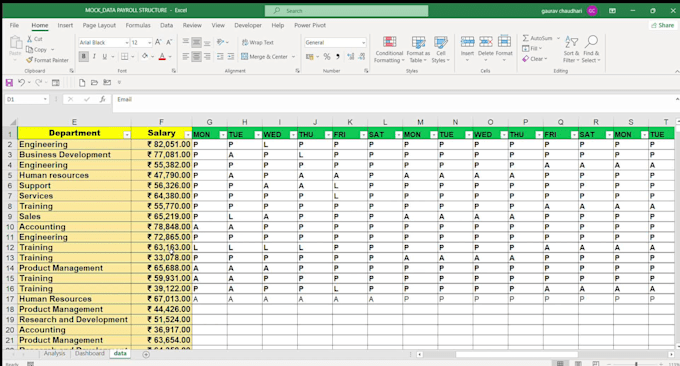Open Format as Table gallery
This screenshot has width=680, height=366.
[x=418, y=49]
